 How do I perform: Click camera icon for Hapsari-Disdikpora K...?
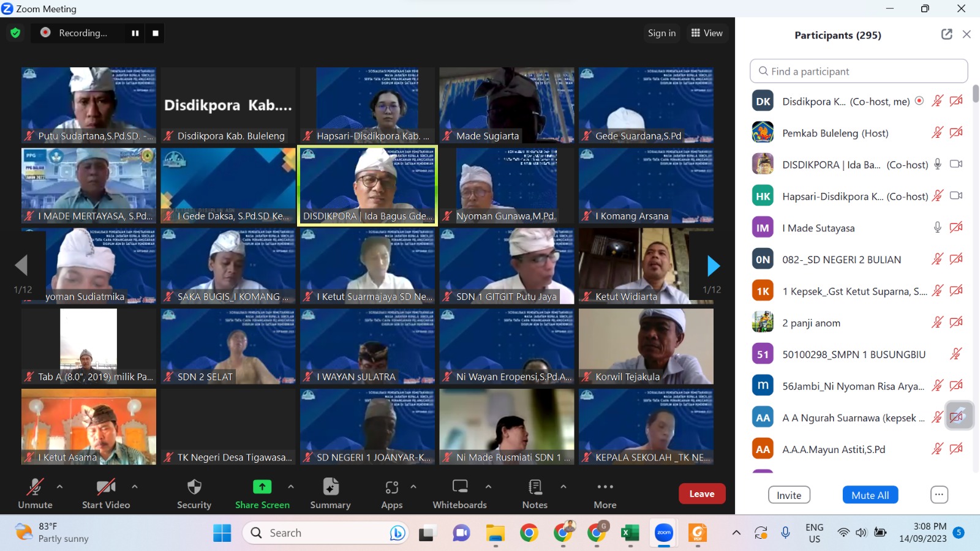pos(956,196)
